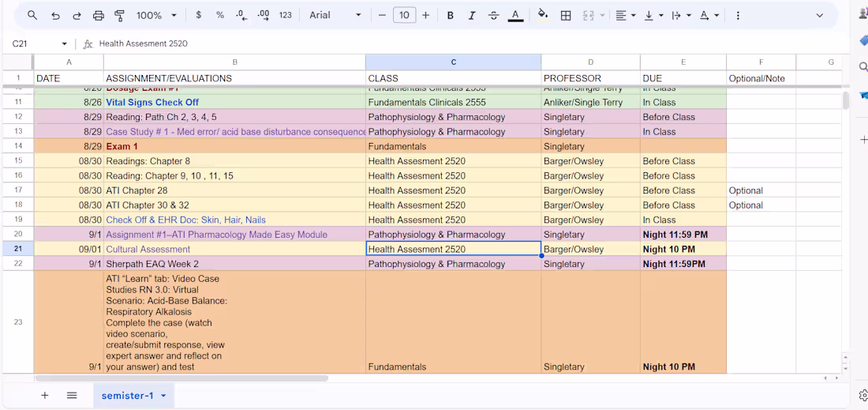The width and height of the screenshot is (868, 410).
Task: Select the Sherpath EAQ Week 2 cell
Action: click(x=234, y=264)
